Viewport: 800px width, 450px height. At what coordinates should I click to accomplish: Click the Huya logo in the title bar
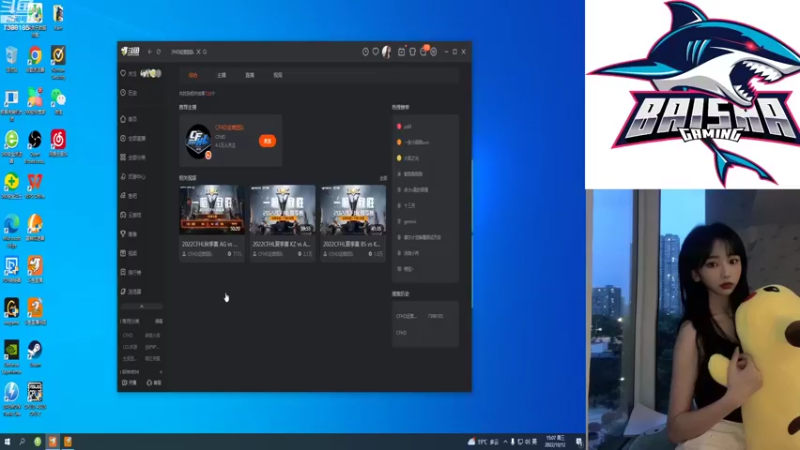point(130,52)
